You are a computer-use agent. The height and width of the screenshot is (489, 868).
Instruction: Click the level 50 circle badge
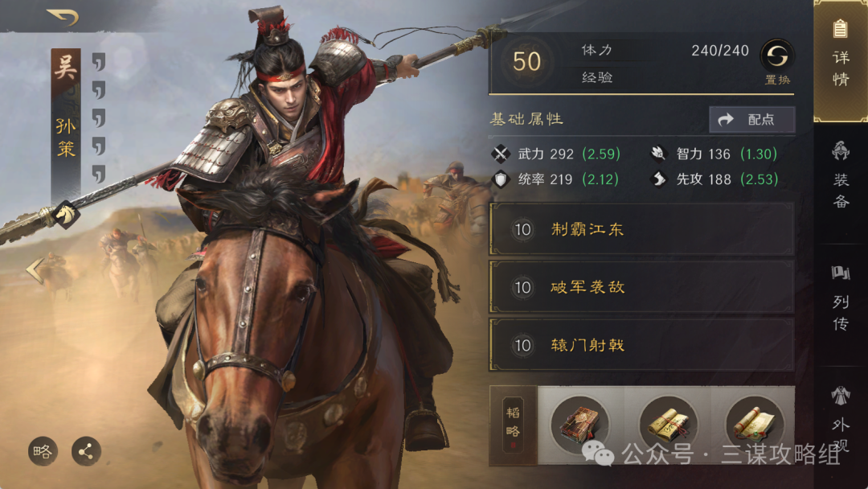pos(526,61)
